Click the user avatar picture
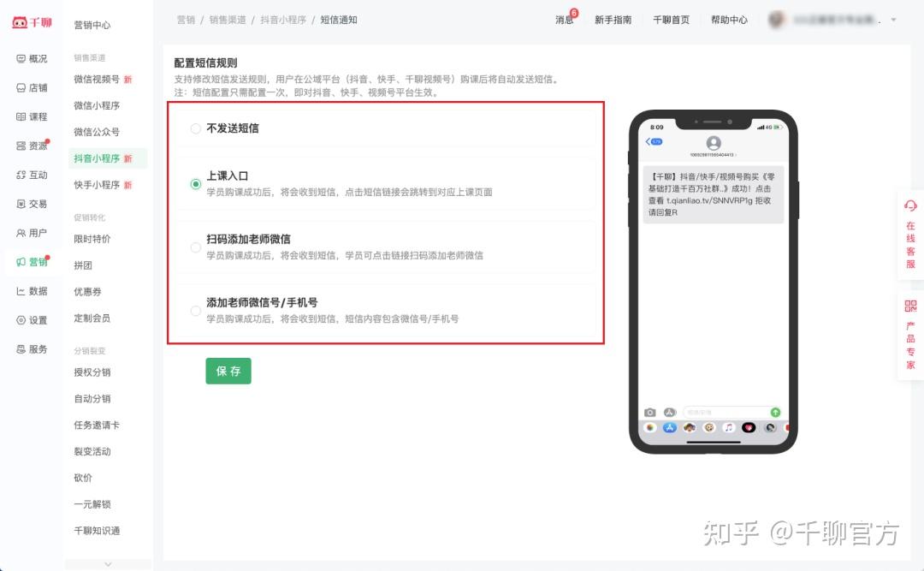This screenshot has height=571, width=924. point(777,20)
